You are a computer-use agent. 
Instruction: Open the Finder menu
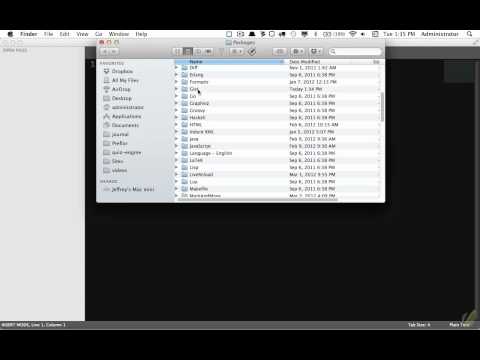coord(29,34)
